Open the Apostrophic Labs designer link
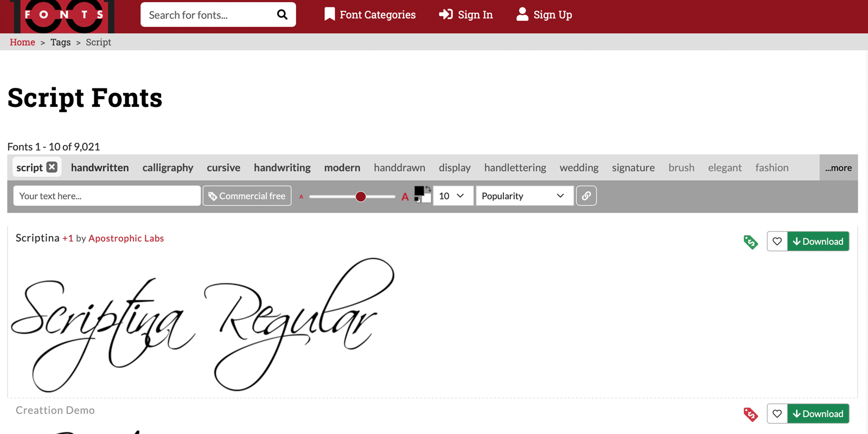The height and width of the screenshot is (434, 868). pos(126,238)
